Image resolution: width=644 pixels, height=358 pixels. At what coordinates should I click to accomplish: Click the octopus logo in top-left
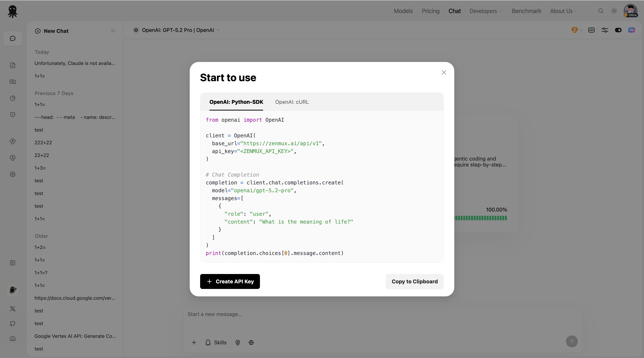click(x=12, y=12)
